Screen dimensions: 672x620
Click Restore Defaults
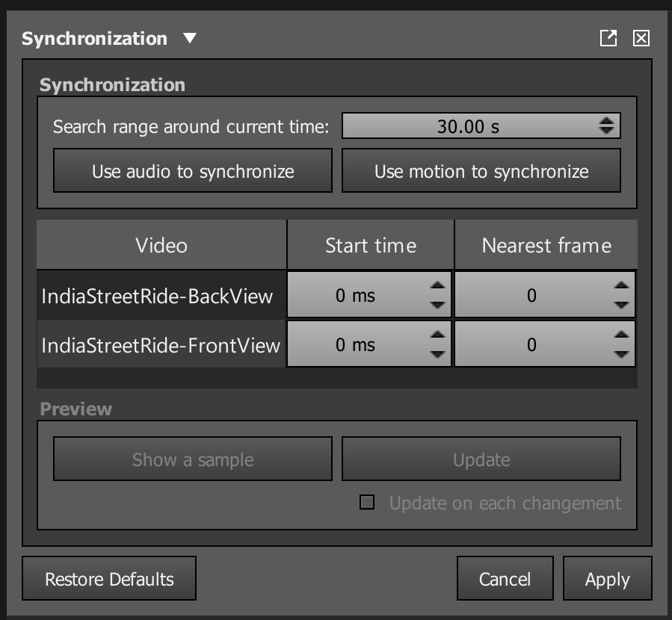(x=109, y=578)
